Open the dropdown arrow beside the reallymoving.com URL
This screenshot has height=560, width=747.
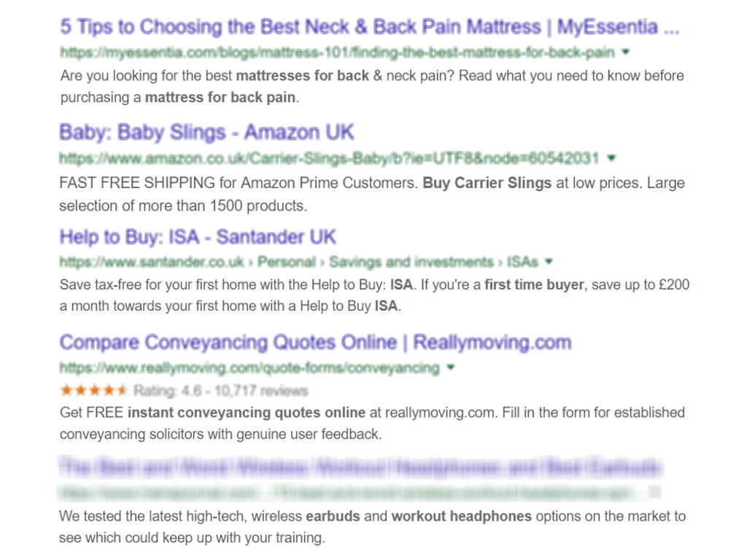point(451,367)
